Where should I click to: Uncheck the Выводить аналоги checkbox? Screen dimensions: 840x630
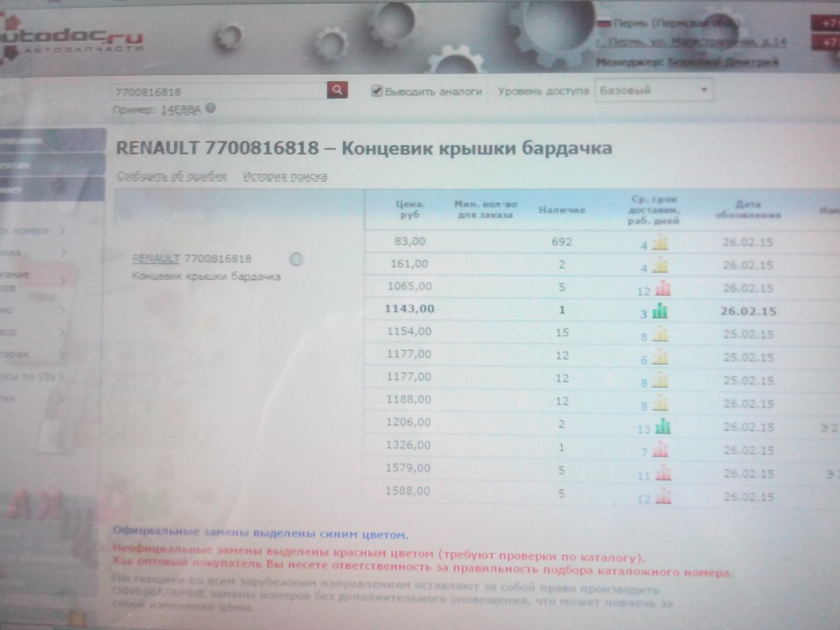376,90
